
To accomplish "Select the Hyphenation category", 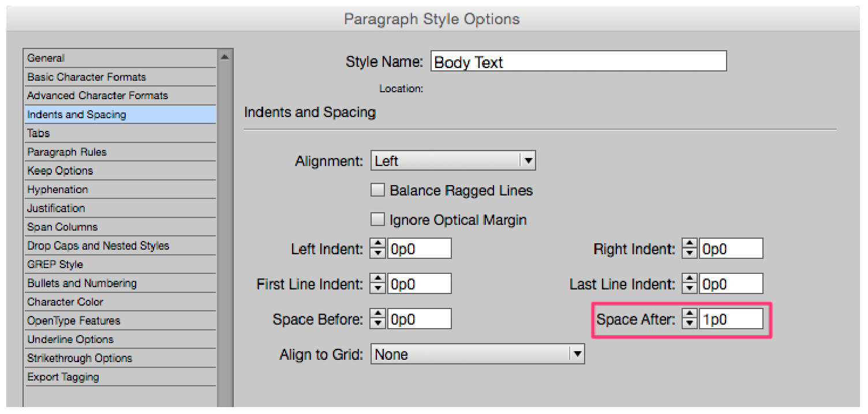I will [58, 190].
